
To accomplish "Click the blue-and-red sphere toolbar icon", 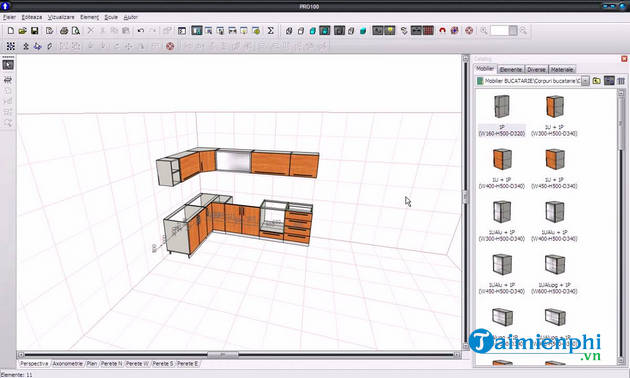I will pyautogui.click(x=454, y=31).
